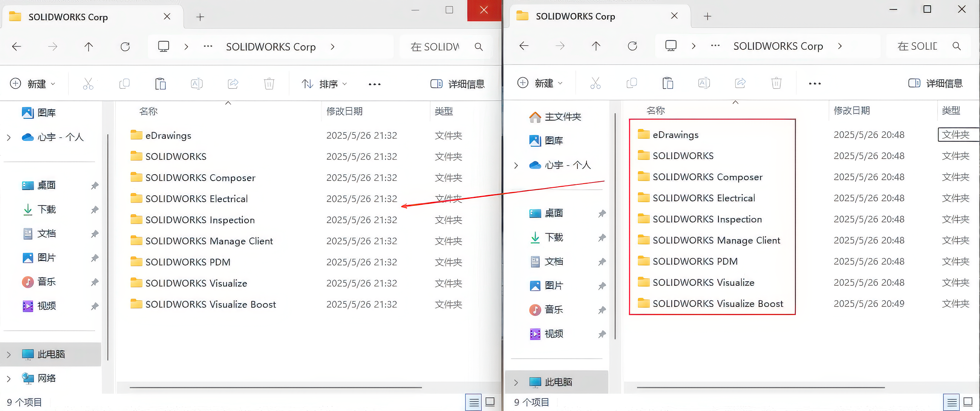
Task: Expand 此电脑 in right window sidebar
Action: tap(516, 382)
